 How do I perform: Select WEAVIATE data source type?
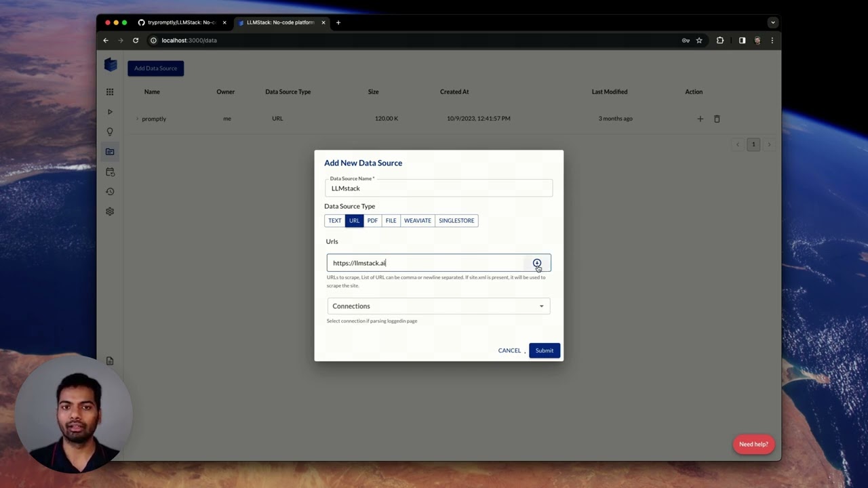point(418,220)
